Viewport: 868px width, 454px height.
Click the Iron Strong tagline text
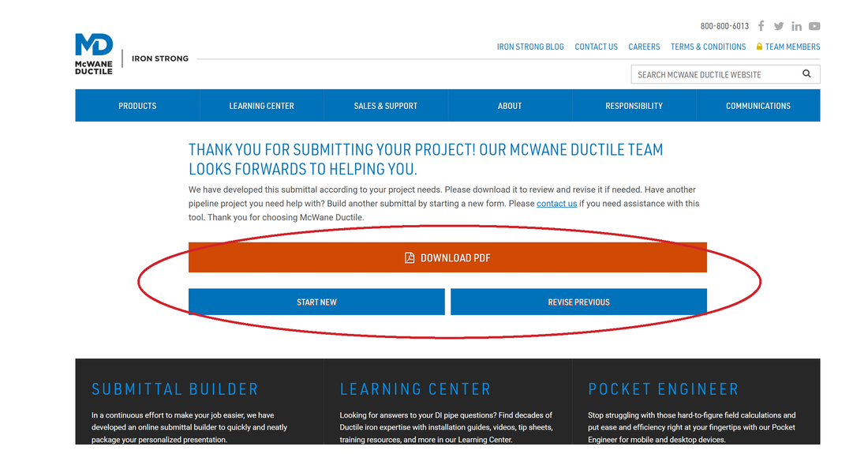coord(160,58)
